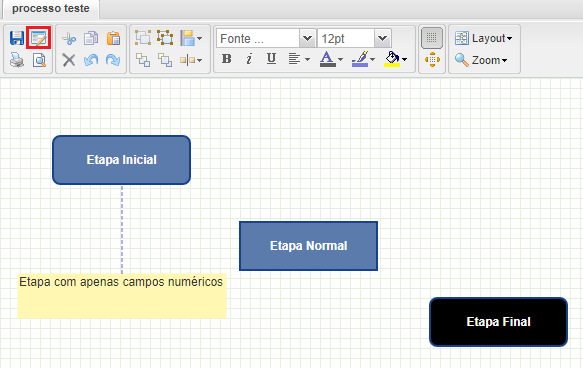583x368 pixels.
Task: Open the Zoom menu
Action: (x=481, y=60)
